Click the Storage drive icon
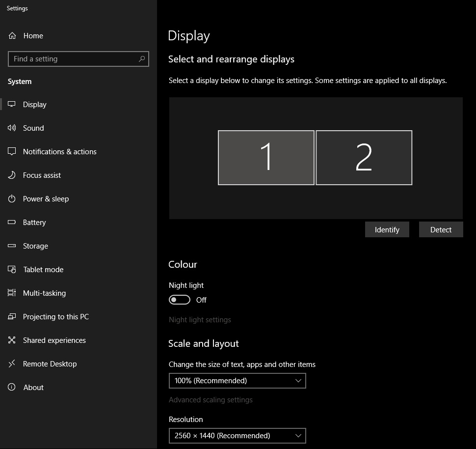 [12, 246]
